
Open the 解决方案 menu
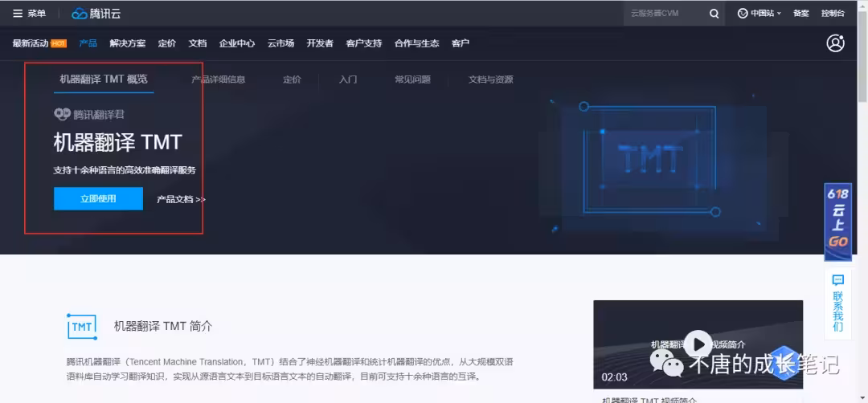(127, 43)
